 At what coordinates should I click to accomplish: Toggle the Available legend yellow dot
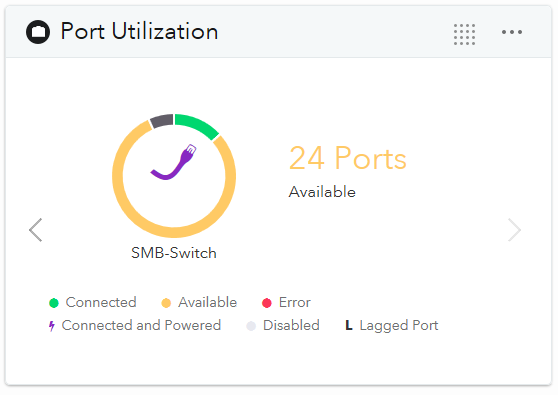(x=166, y=303)
